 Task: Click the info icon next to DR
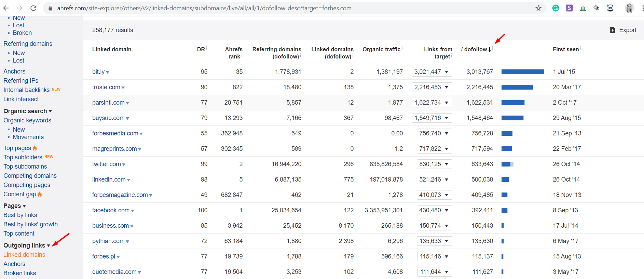click(x=207, y=48)
